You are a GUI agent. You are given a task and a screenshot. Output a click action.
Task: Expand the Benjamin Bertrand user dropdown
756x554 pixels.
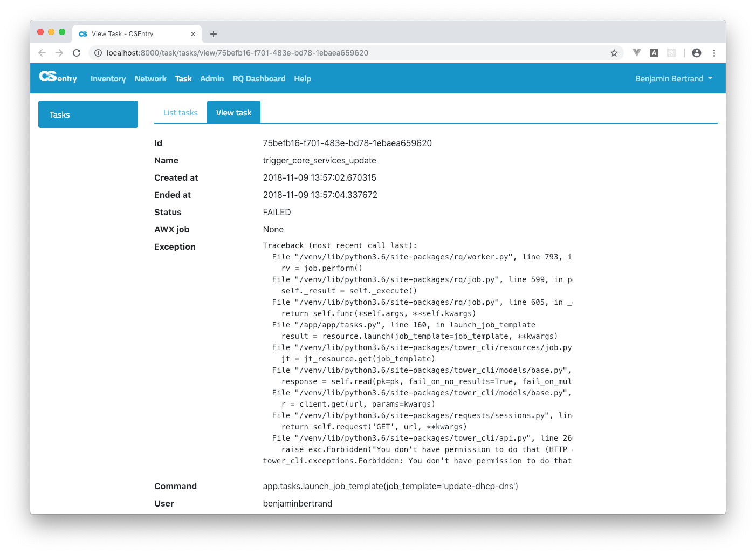[x=673, y=79]
